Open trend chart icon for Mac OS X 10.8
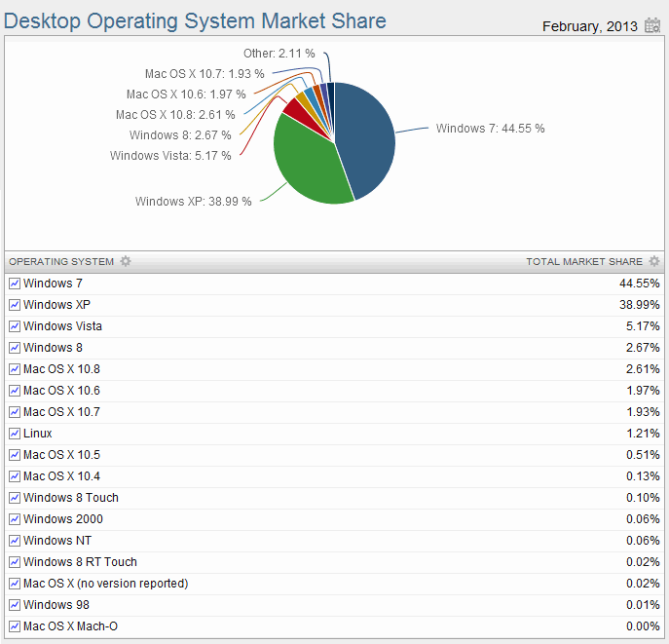Viewport: 669px width, 644px height. (15, 369)
